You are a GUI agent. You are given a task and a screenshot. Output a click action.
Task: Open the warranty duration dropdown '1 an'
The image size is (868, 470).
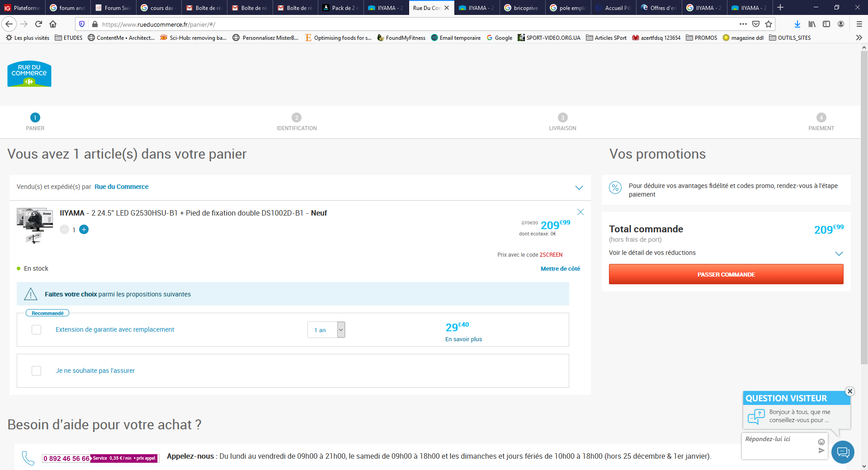pos(326,330)
